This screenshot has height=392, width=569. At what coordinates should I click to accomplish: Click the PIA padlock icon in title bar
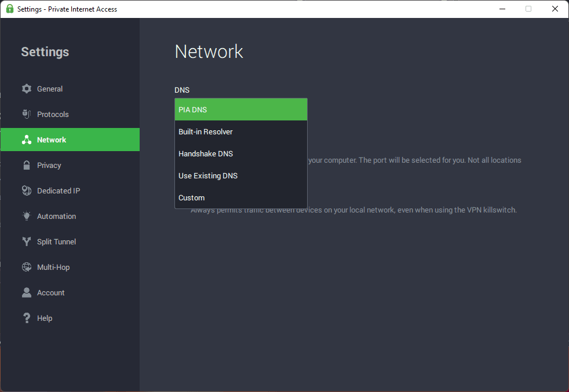(x=10, y=9)
